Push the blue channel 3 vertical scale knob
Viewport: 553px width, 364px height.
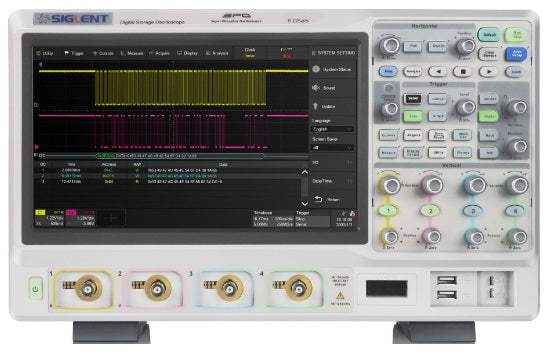point(475,185)
